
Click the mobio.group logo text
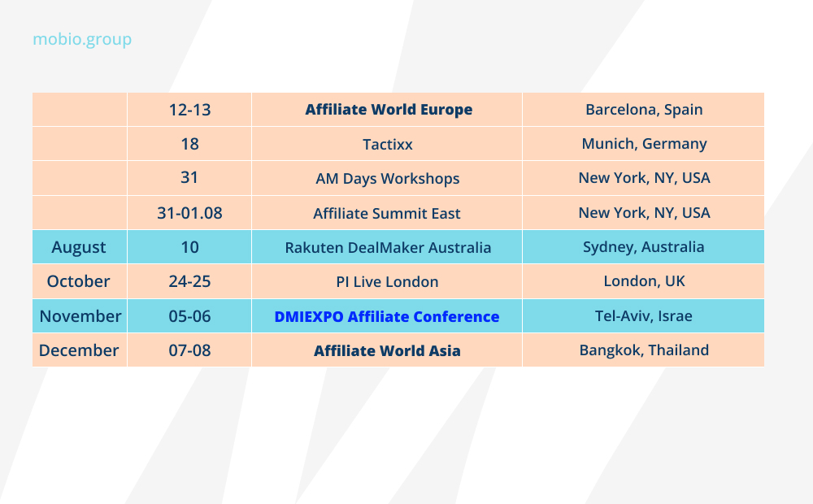click(82, 39)
